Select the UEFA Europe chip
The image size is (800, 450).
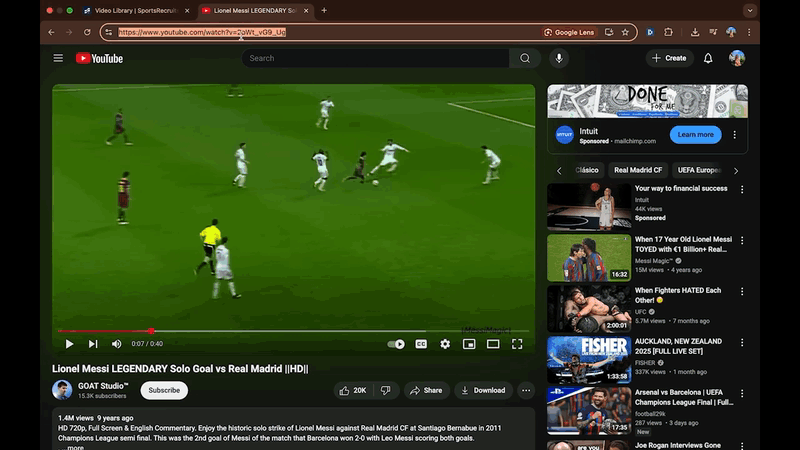click(x=699, y=170)
